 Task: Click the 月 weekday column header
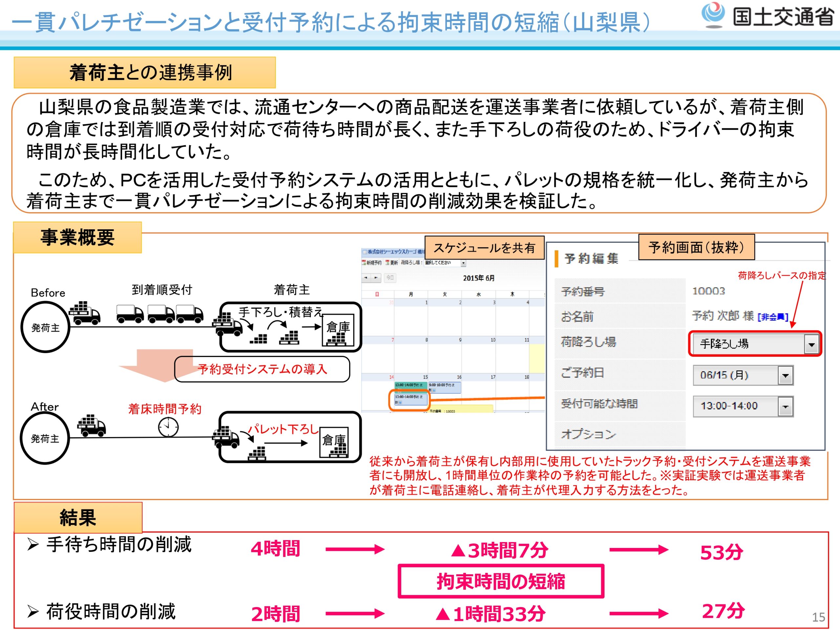click(410, 294)
